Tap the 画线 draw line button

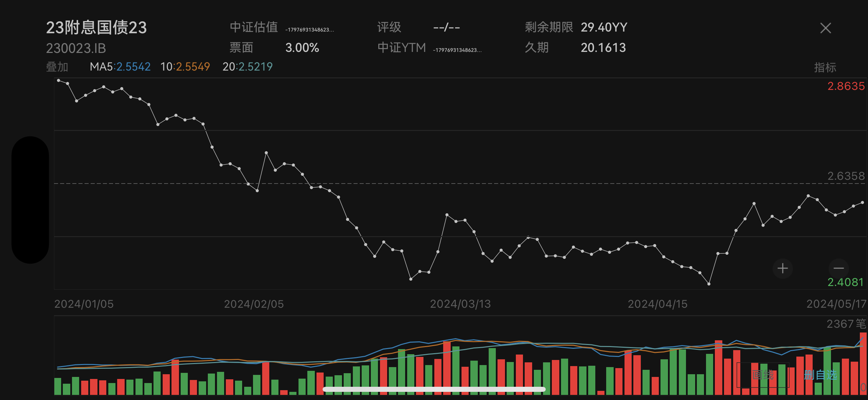[x=763, y=375]
